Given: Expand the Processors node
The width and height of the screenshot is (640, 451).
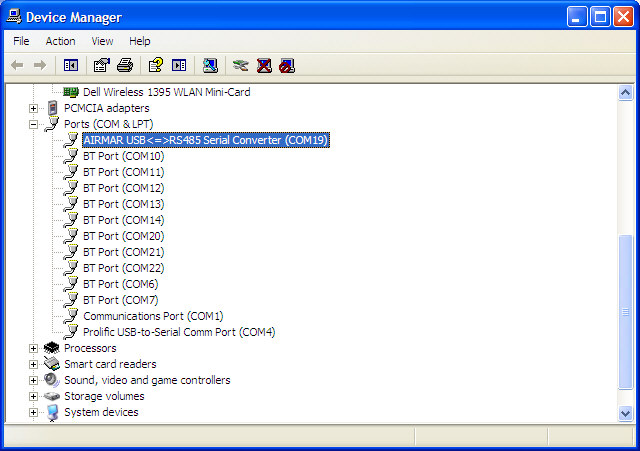Looking at the screenshot, I should (x=33, y=349).
